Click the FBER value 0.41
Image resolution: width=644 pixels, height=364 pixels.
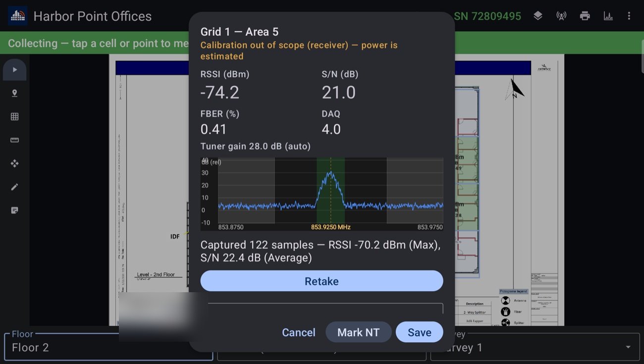click(214, 129)
